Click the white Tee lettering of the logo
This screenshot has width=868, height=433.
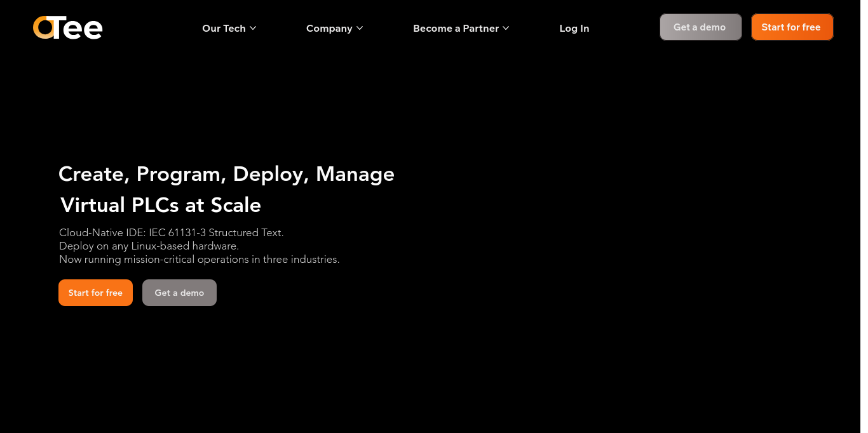click(x=78, y=27)
